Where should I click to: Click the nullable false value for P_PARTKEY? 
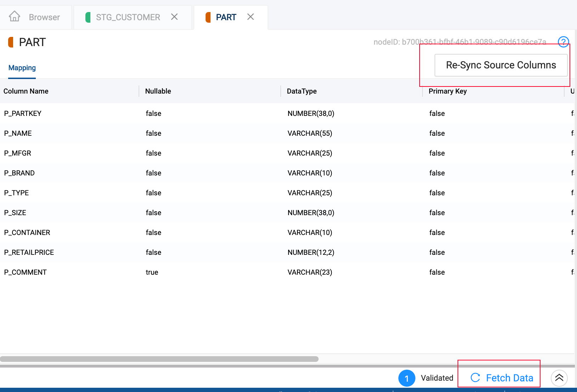pyautogui.click(x=153, y=113)
